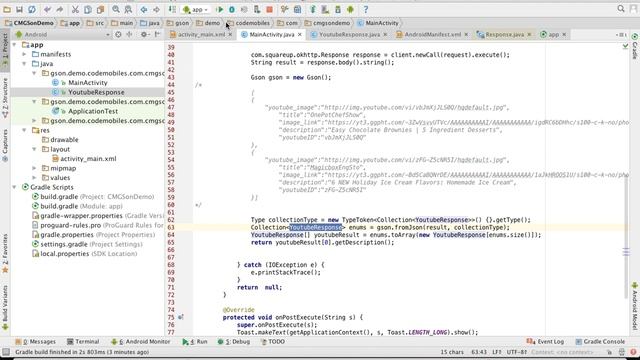Click the Hide Project panel icon

tap(157, 35)
